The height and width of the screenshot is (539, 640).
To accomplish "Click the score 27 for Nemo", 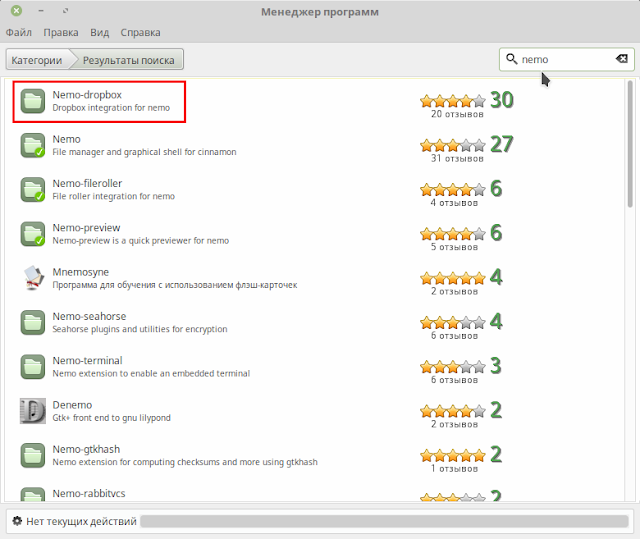I will (x=502, y=144).
